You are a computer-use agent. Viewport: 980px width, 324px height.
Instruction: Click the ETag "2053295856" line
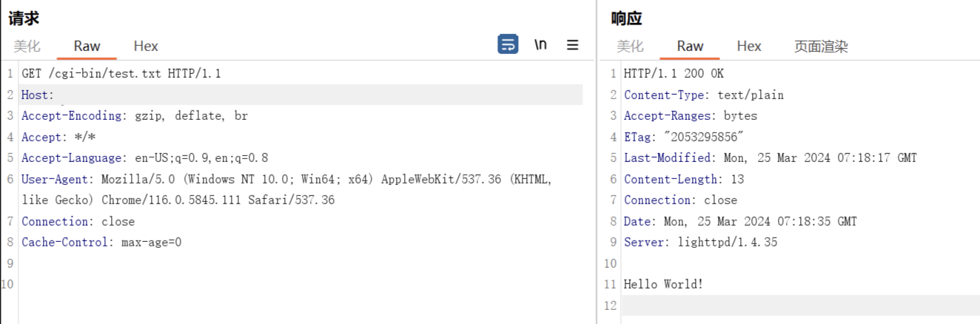click(x=684, y=138)
